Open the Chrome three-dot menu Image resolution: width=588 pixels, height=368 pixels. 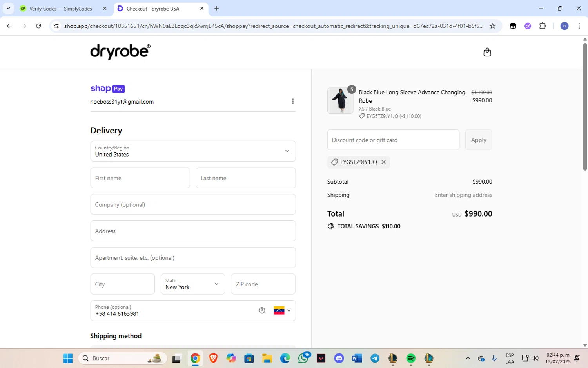click(x=579, y=26)
